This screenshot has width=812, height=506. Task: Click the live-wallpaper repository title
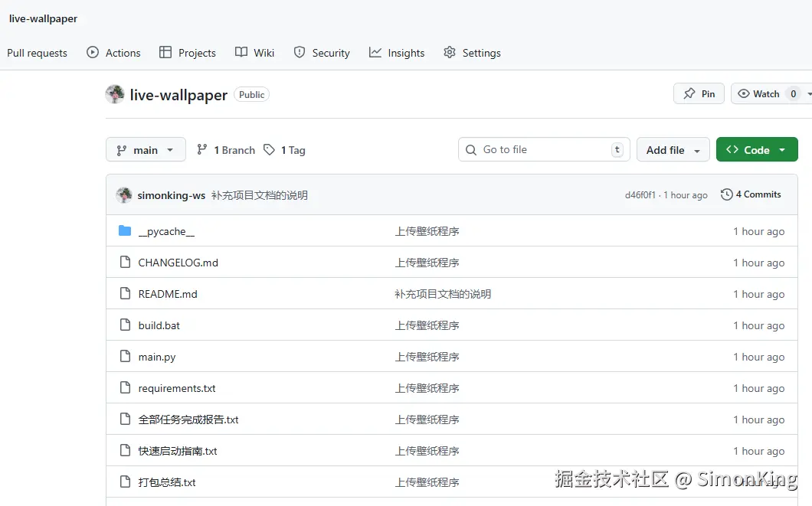pos(178,95)
